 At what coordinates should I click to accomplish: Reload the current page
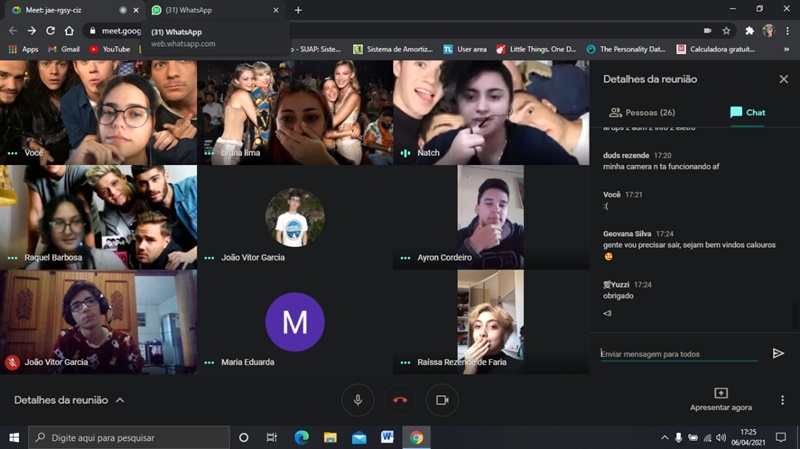point(51,31)
